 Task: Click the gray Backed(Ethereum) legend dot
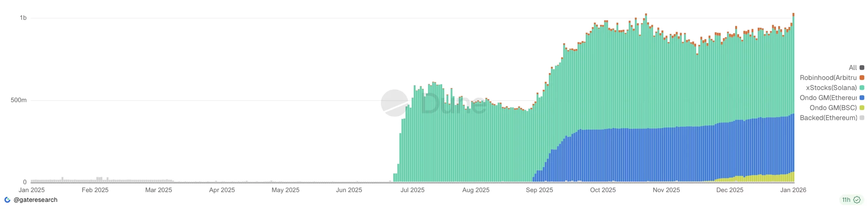(x=862, y=118)
